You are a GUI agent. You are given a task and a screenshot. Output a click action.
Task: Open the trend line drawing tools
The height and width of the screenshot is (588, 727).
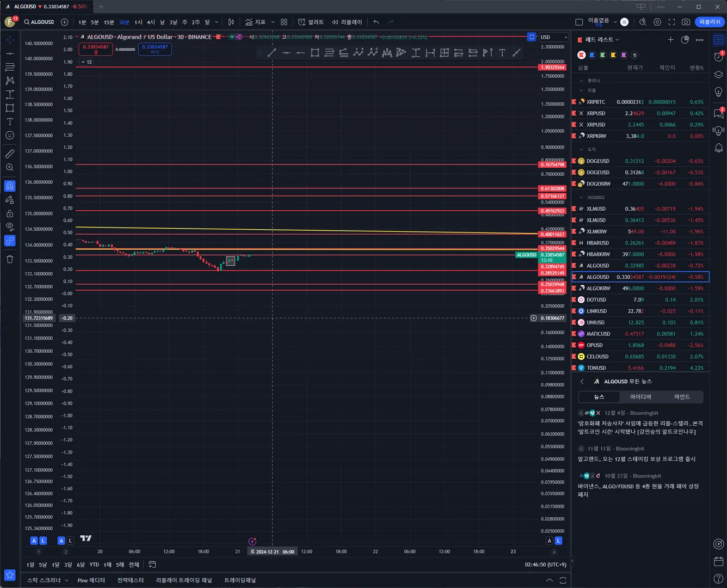click(x=10, y=53)
